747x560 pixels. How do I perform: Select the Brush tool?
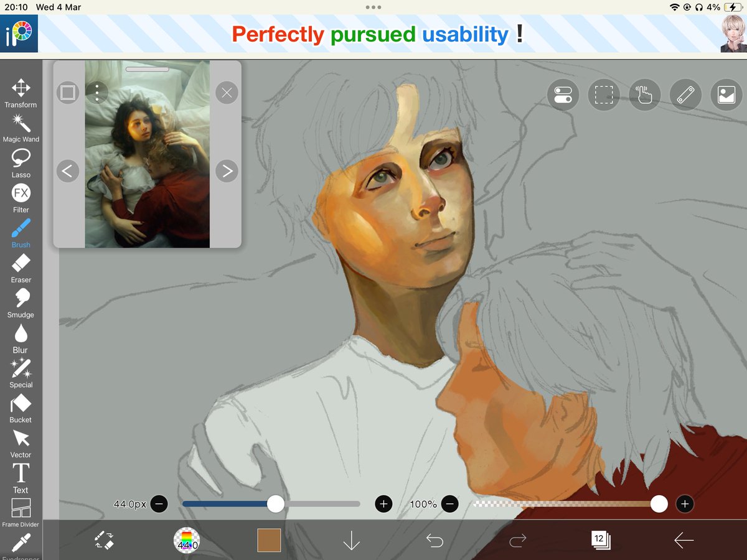[x=21, y=233]
